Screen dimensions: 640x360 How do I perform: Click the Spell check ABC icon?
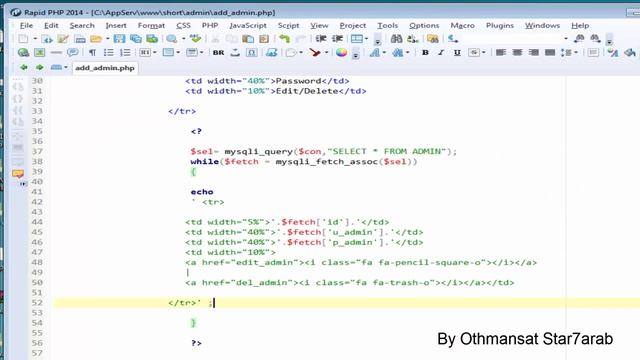click(196, 39)
